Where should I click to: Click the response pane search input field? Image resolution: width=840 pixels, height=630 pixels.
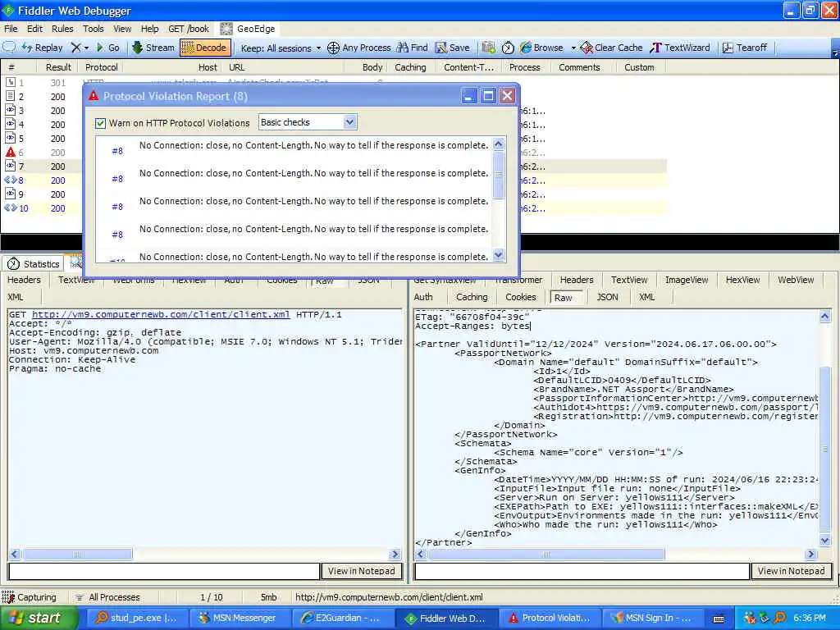pos(582,571)
